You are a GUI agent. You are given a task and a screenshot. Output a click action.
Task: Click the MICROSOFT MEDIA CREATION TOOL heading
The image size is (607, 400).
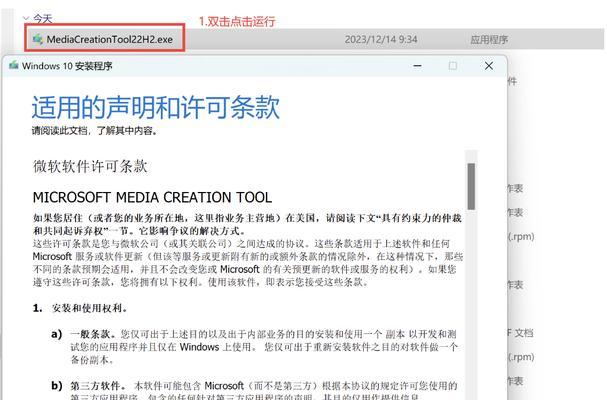(152, 197)
